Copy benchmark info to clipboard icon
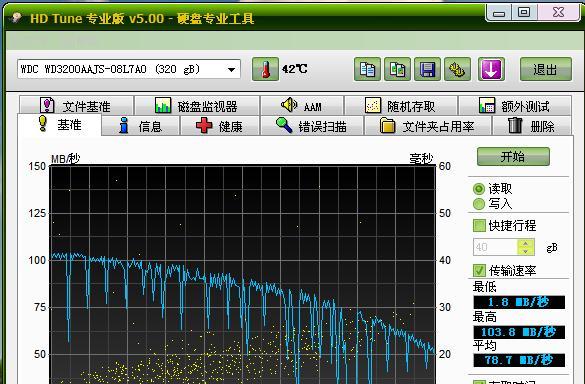 tap(367, 69)
